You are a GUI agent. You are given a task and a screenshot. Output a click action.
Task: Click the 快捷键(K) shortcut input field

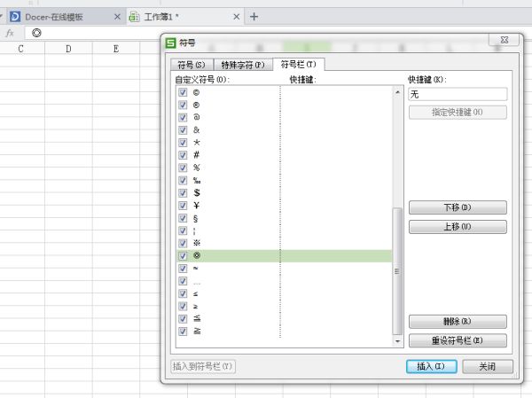[458, 94]
